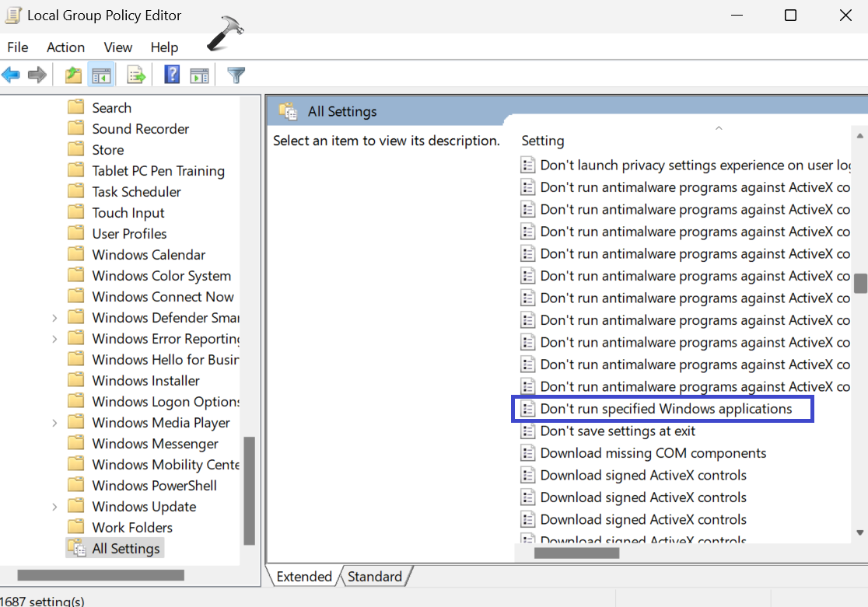The image size is (868, 607).
Task: Open the Action menu
Action: [65, 47]
